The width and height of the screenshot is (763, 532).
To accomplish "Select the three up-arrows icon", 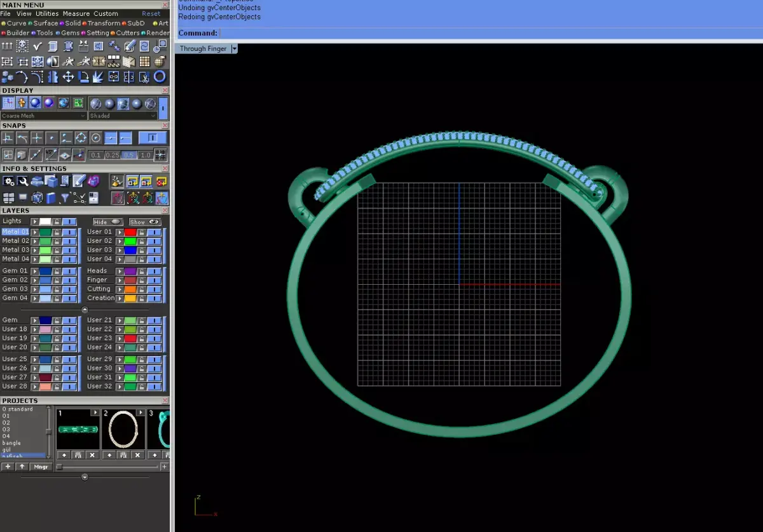I will point(7,46).
